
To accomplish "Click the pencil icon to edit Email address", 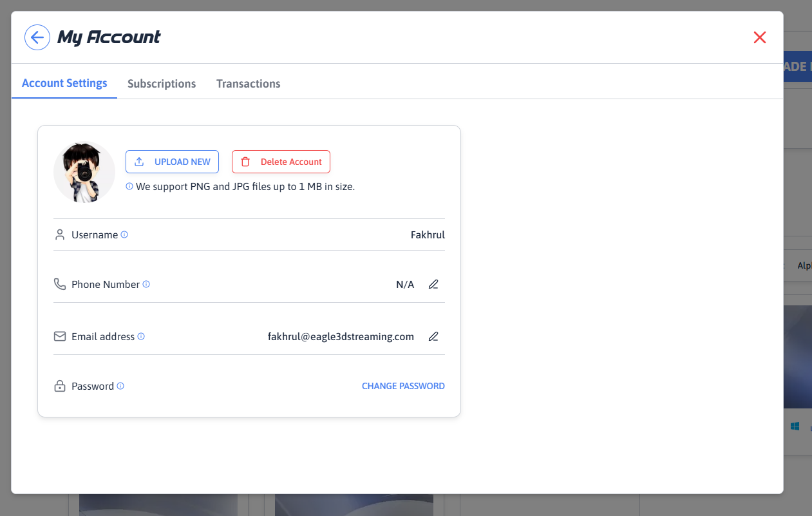I will (x=433, y=336).
